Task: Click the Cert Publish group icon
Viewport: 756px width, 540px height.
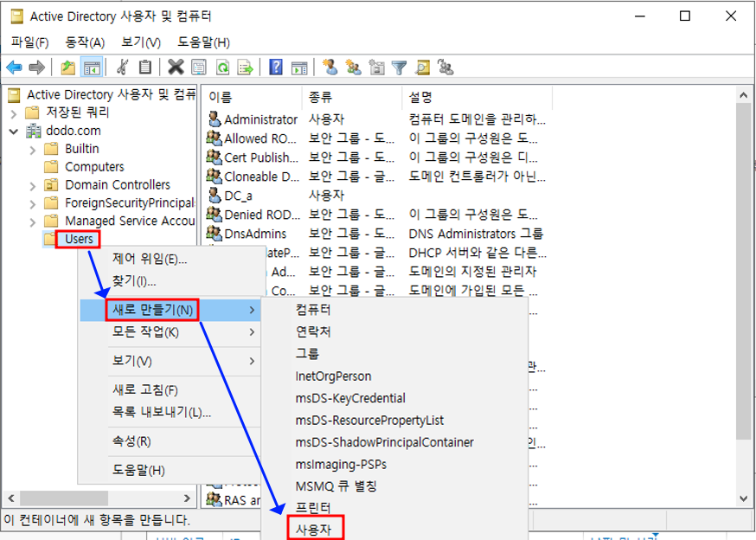Action: 214,157
